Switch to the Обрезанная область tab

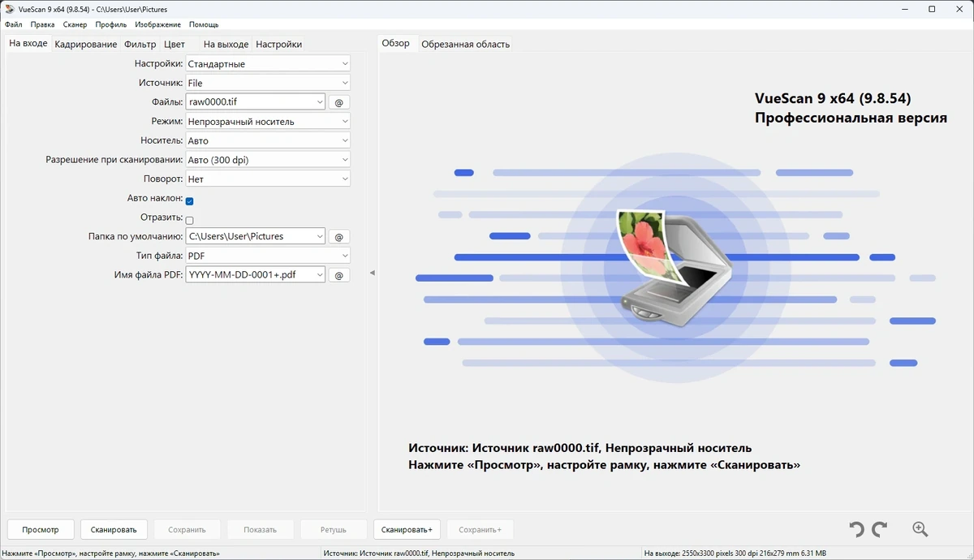point(466,45)
